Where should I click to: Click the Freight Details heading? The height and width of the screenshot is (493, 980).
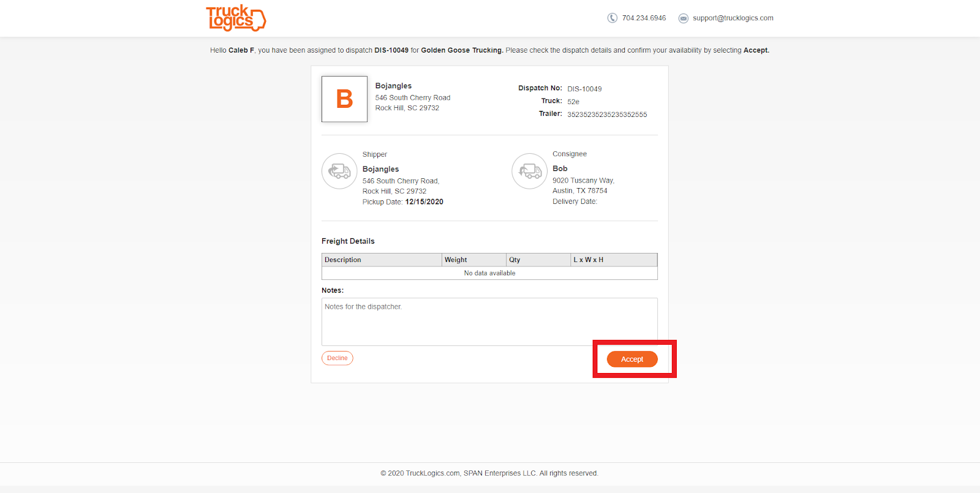pos(348,241)
